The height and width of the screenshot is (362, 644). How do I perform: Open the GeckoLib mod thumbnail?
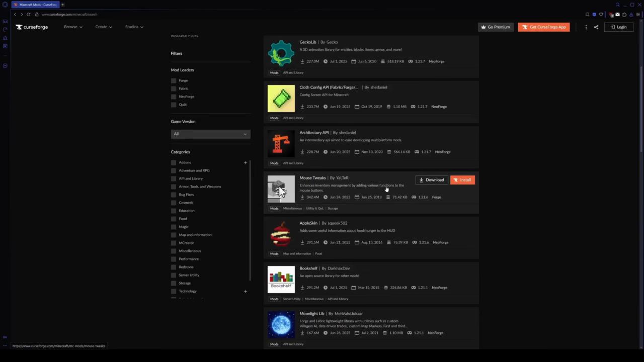[281, 53]
